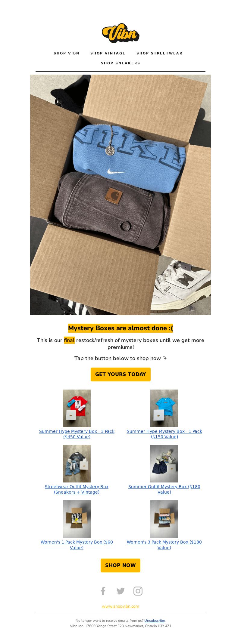
Task: Open the Summer Hype 3 Pack text link
Action: [77, 434]
